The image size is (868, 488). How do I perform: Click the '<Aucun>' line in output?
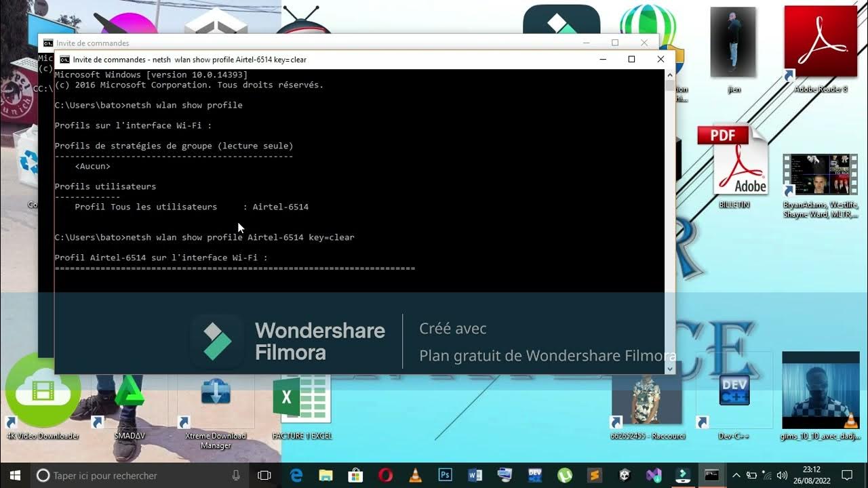(92, 166)
